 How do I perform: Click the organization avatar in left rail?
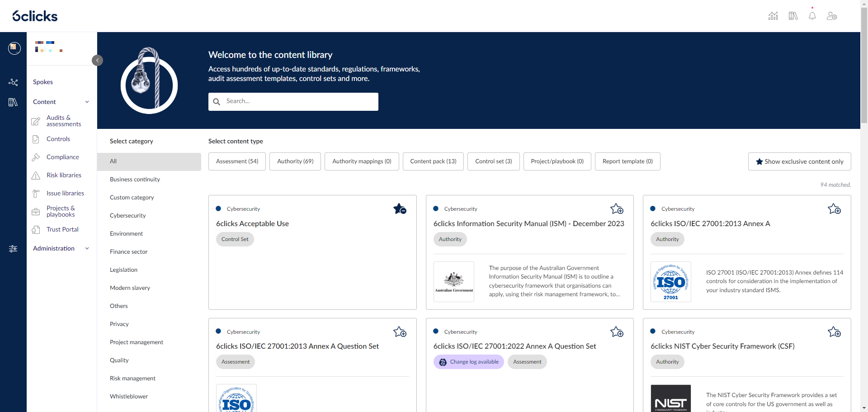14,48
